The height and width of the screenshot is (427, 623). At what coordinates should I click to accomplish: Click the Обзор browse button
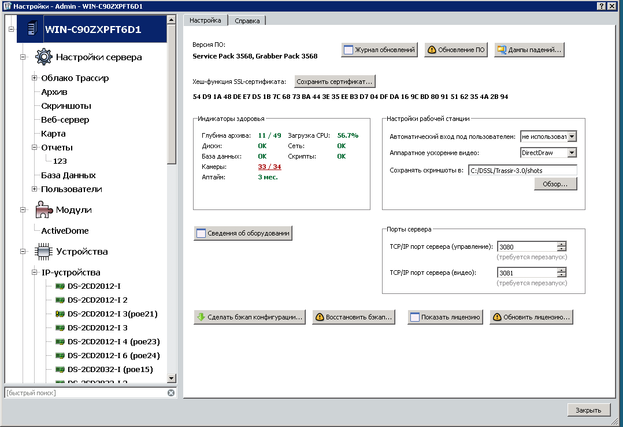tap(555, 184)
